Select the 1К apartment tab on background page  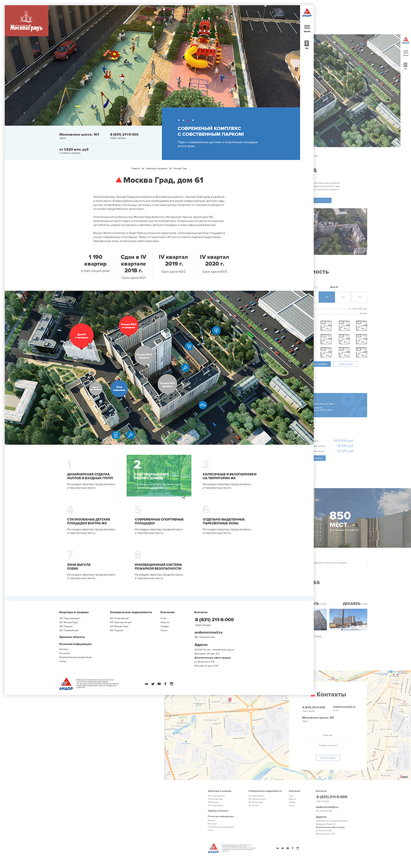pyautogui.click(x=327, y=297)
